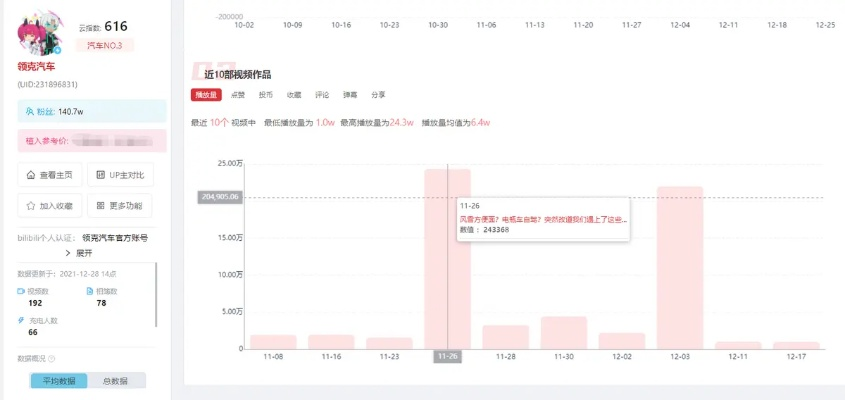The width and height of the screenshot is (845, 400).
Task: Click the UP主对比 comparison button
Action: click(120, 175)
